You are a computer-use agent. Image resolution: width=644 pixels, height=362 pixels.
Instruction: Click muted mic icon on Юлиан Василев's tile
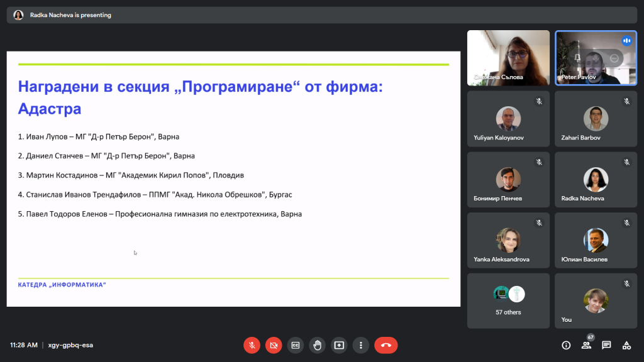point(627,223)
